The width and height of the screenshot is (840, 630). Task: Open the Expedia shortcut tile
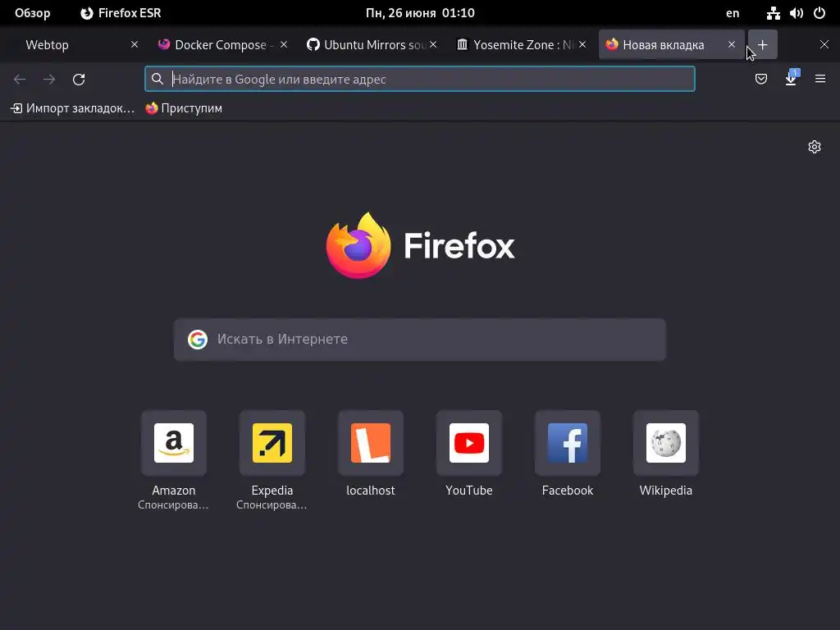(272, 443)
